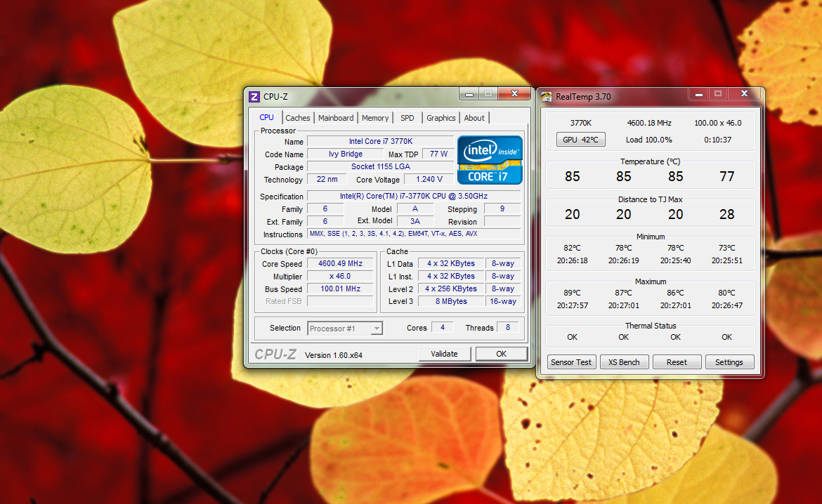Click the Threads count value 8
The width and height of the screenshot is (822, 504).
pos(507,327)
